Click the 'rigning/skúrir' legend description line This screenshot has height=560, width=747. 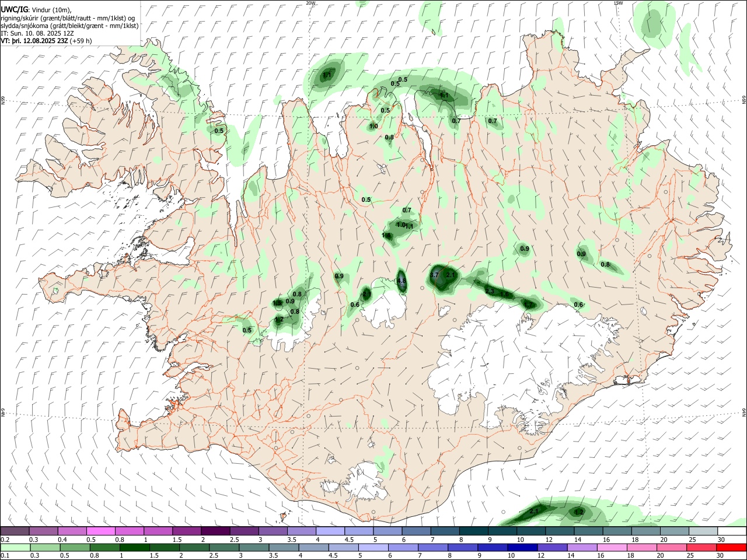(x=68, y=17)
